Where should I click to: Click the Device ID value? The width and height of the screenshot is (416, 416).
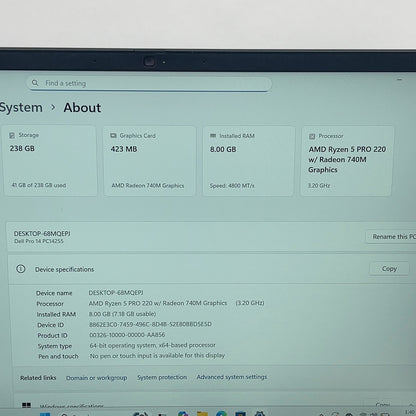pos(150,324)
